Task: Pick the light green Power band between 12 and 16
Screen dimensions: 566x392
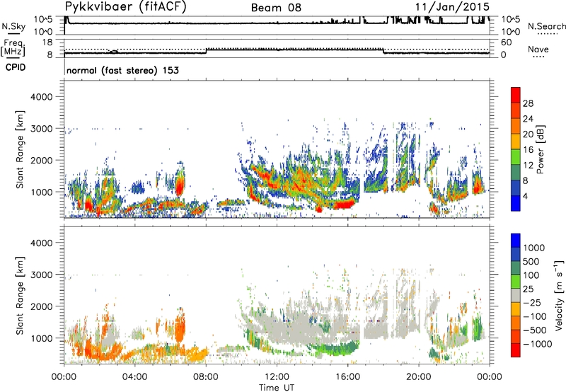Action: click(x=516, y=157)
